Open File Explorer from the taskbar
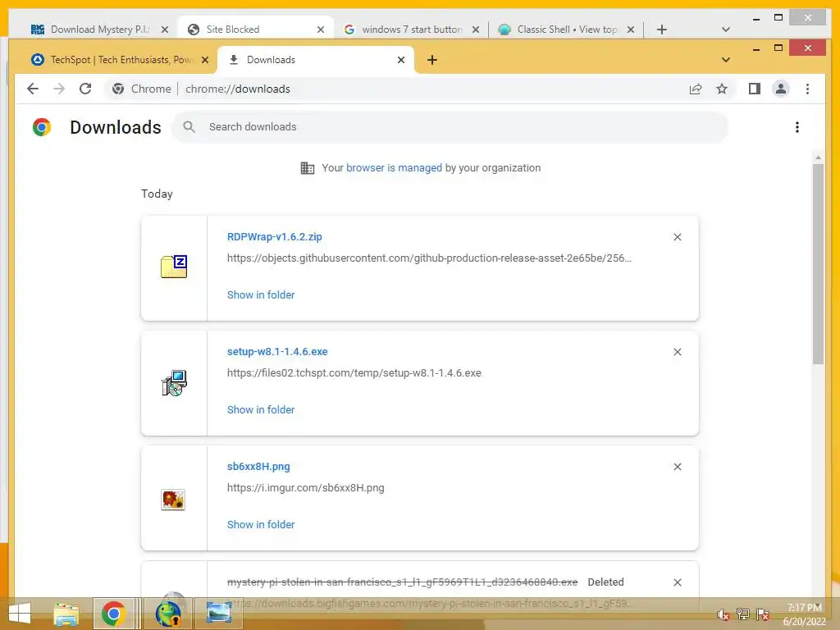 click(x=66, y=614)
